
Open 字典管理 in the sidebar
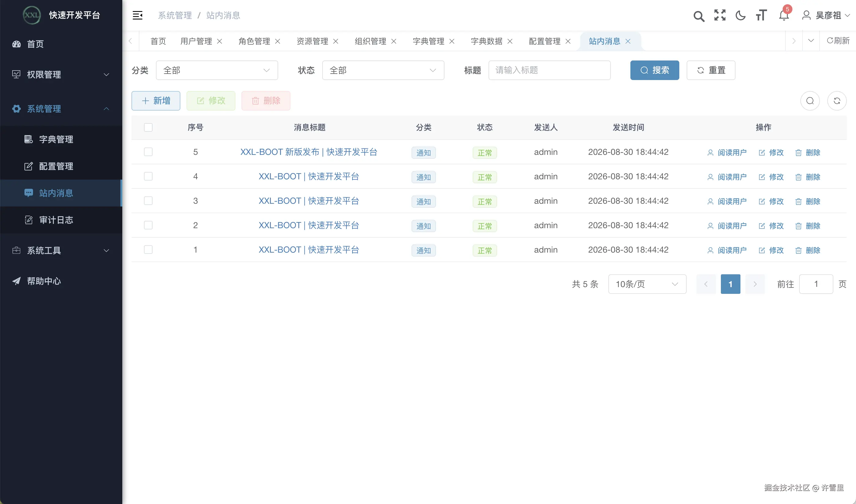(61, 139)
